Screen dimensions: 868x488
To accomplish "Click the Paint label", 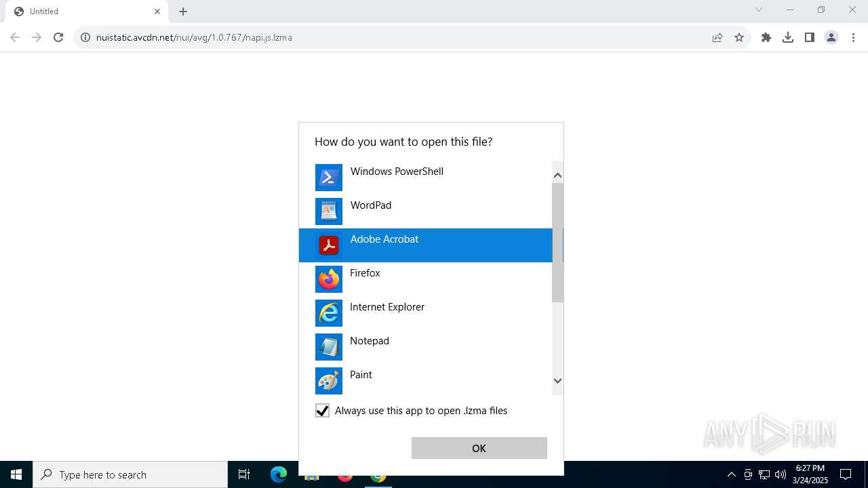I will [x=361, y=375].
